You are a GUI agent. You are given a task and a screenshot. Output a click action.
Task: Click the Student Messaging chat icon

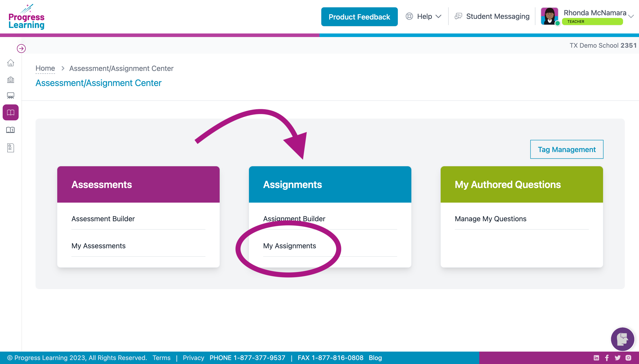(458, 16)
